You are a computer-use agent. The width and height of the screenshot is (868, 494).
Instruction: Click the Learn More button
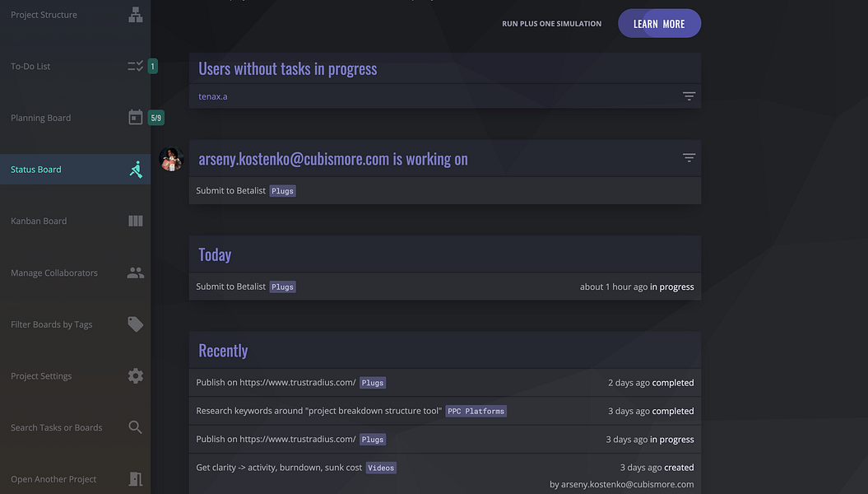(x=659, y=23)
